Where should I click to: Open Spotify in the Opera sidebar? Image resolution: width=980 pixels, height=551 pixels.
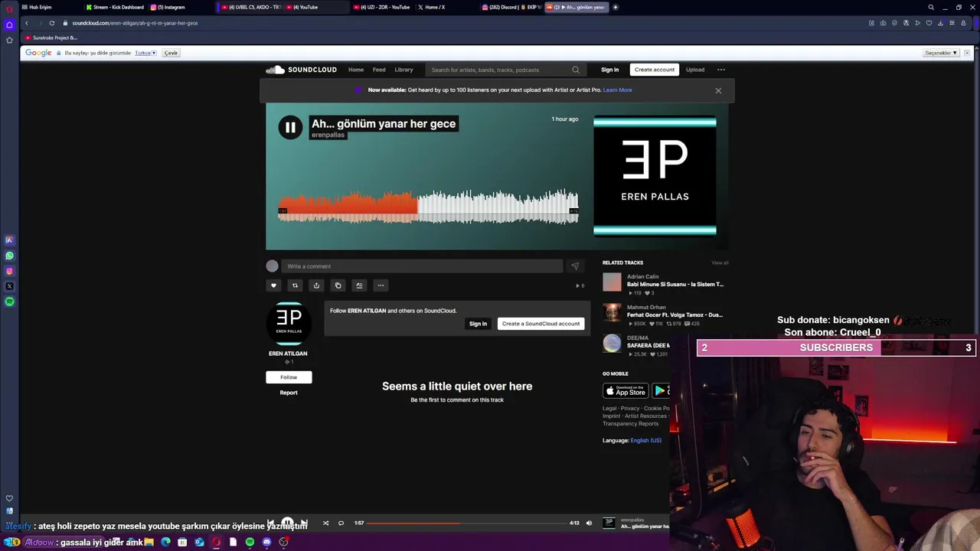9,302
